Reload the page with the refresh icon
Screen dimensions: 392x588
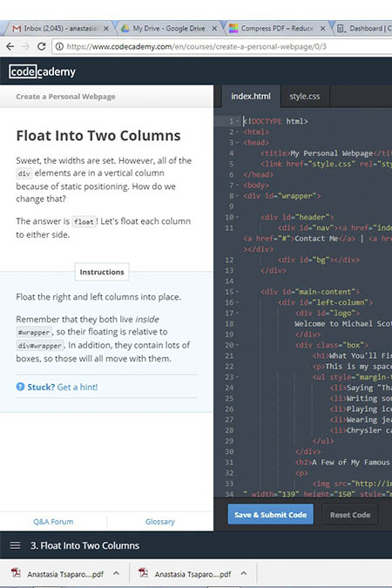pyautogui.click(x=42, y=46)
